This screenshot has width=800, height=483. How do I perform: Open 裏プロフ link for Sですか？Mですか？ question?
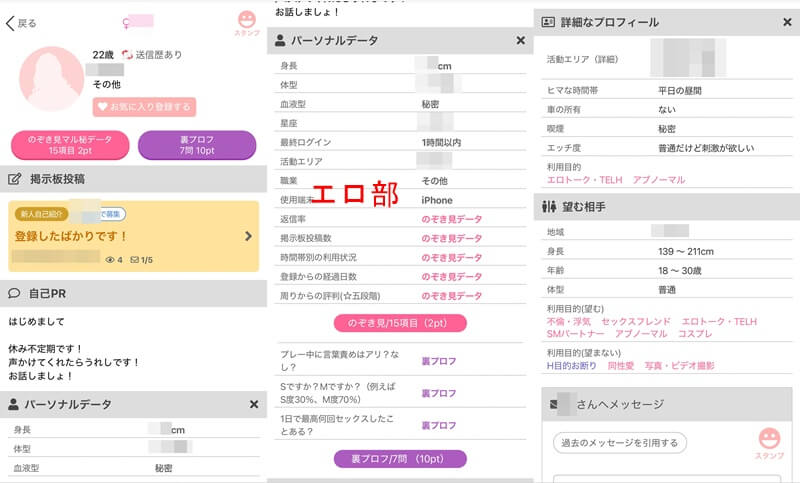(x=439, y=393)
